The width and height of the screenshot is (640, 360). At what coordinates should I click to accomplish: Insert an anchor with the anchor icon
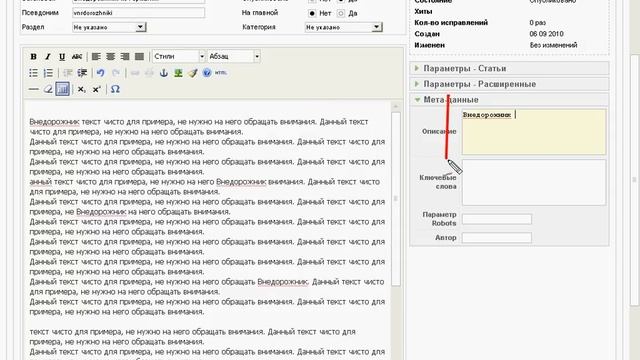tap(164, 73)
